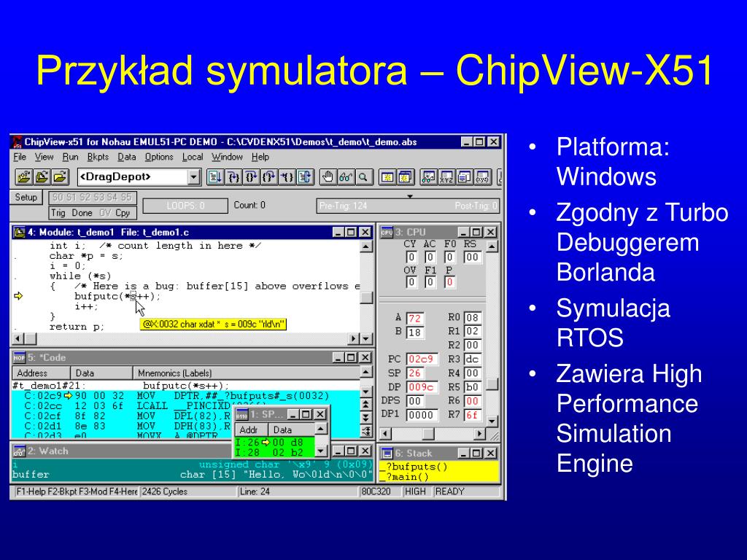Image resolution: width=747 pixels, height=560 pixels.
Task: Open the Run menu
Action: 70,157
